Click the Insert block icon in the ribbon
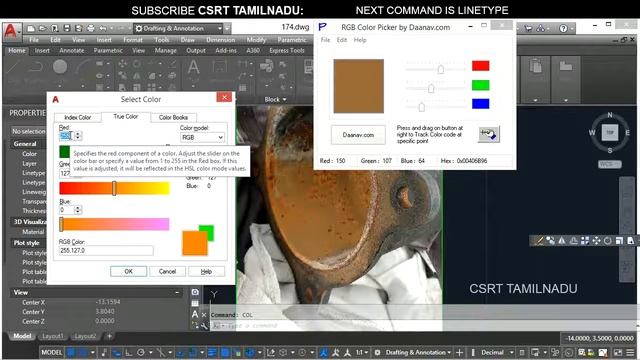Image resolution: width=640 pixels, height=360 pixels. (267, 66)
